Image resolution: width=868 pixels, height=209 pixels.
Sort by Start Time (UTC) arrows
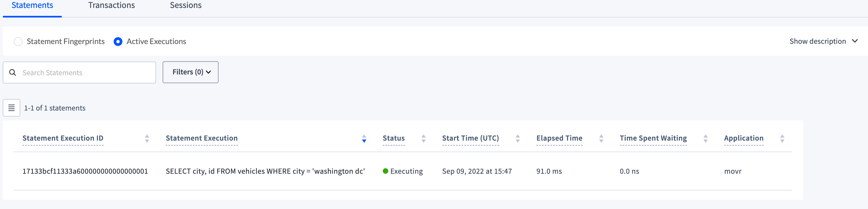pyautogui.click(x=518, y=139)
